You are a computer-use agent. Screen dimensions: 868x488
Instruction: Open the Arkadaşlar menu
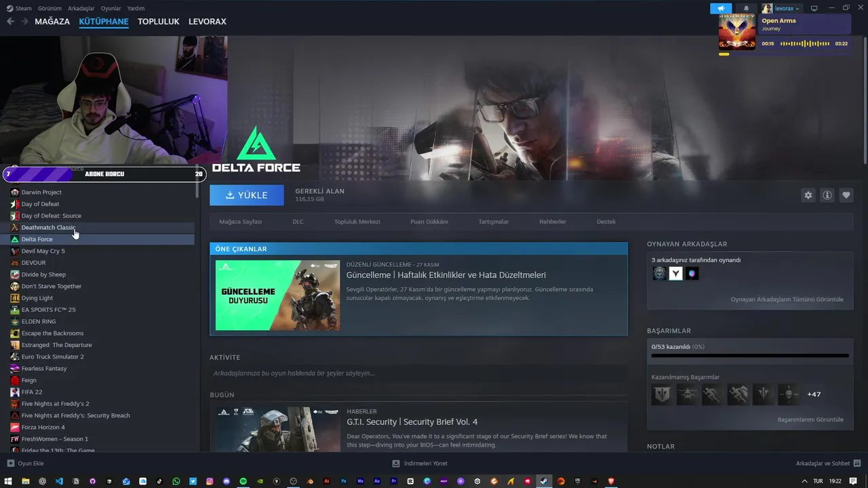tap(81, 8)
